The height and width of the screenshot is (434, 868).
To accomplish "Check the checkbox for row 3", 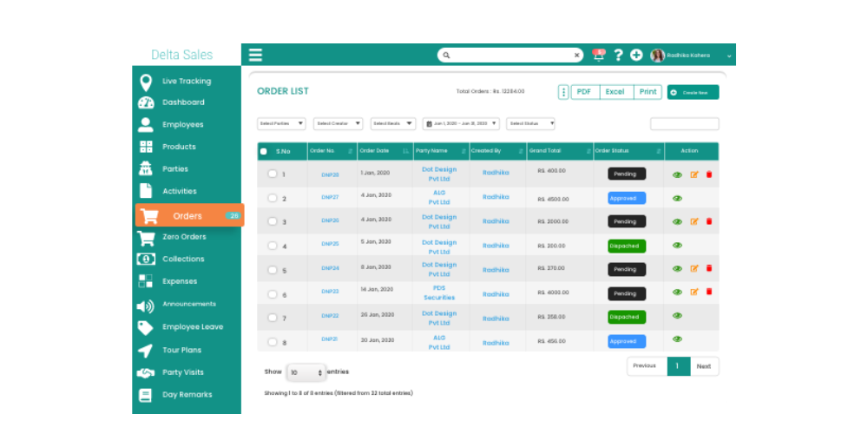I will [272, 220].
